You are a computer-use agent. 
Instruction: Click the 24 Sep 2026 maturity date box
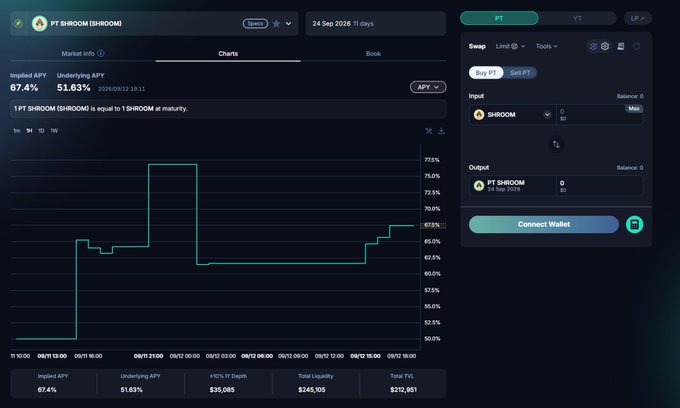pos(376,23)
